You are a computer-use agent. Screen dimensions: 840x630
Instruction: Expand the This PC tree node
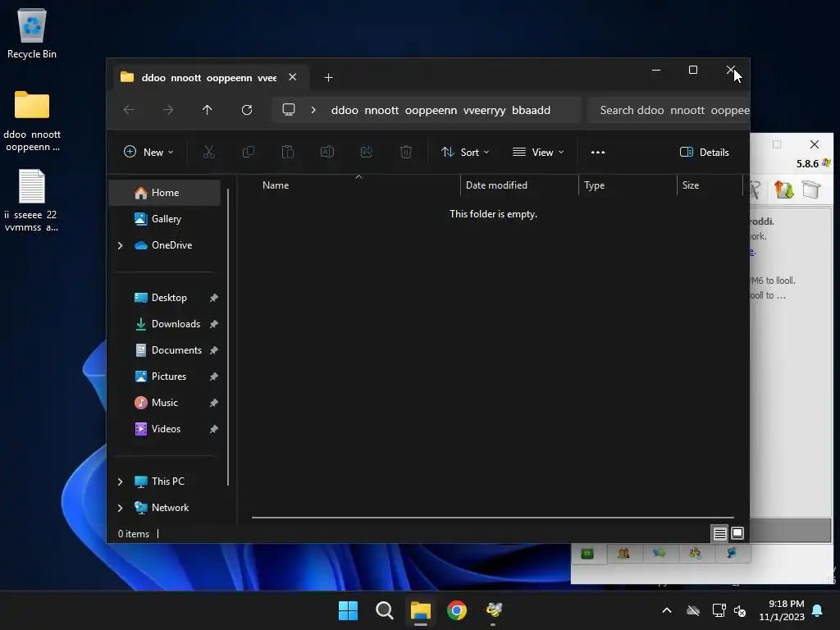click(120, 482)
